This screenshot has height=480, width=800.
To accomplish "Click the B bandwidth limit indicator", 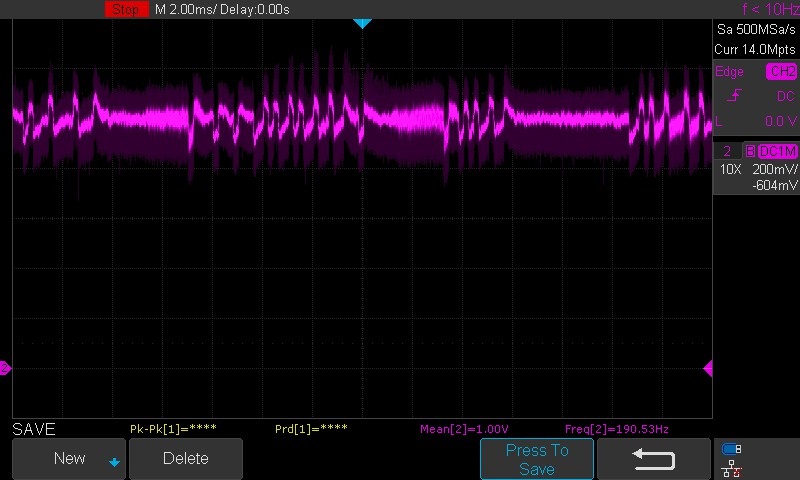I will point(750,151).
